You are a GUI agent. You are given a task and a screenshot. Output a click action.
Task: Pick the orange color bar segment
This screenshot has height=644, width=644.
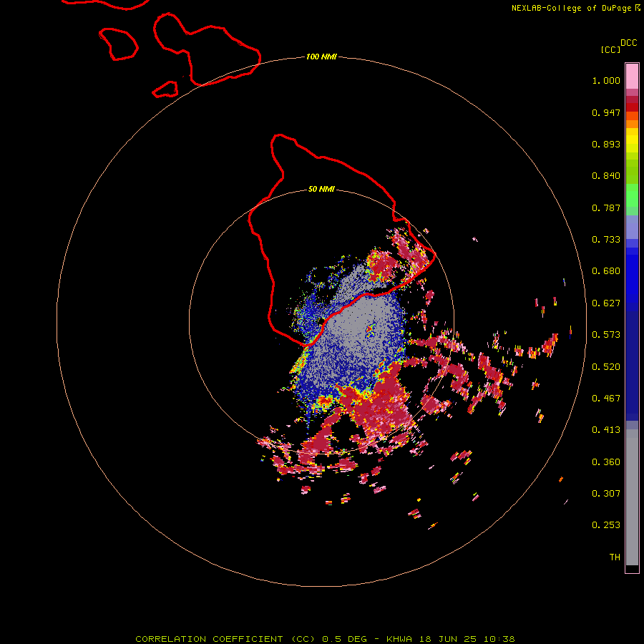(x=632, y=124)
